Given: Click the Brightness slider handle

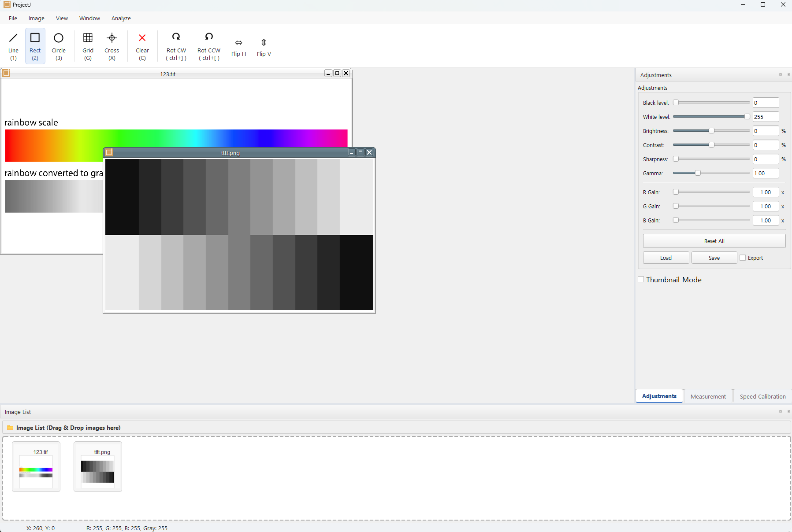Looking at the screenshot, I should tap(711, 131).
